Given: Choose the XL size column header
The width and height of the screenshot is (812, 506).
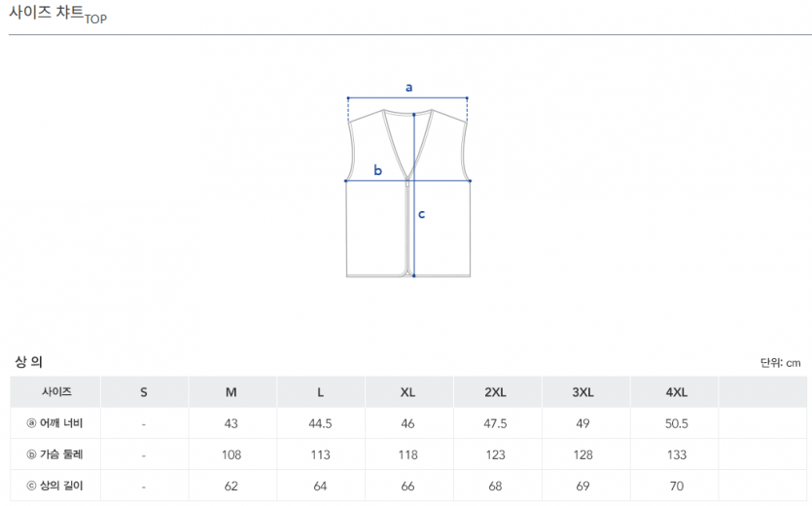Looking at the screenshot, I should coord(408,392).
